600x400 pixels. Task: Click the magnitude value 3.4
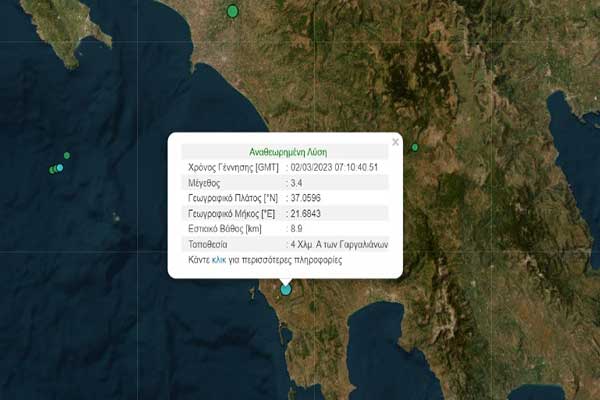(296, 184)
